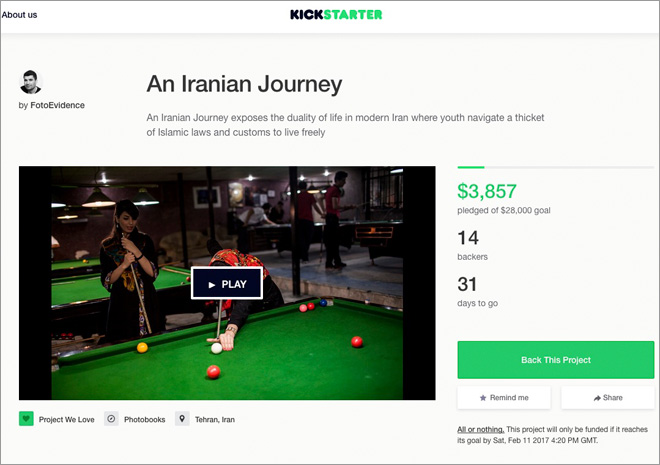The height and width of the screenshot is (465, 660).
Task: Click the star icon in Remind me
Action: click(483, 398)
